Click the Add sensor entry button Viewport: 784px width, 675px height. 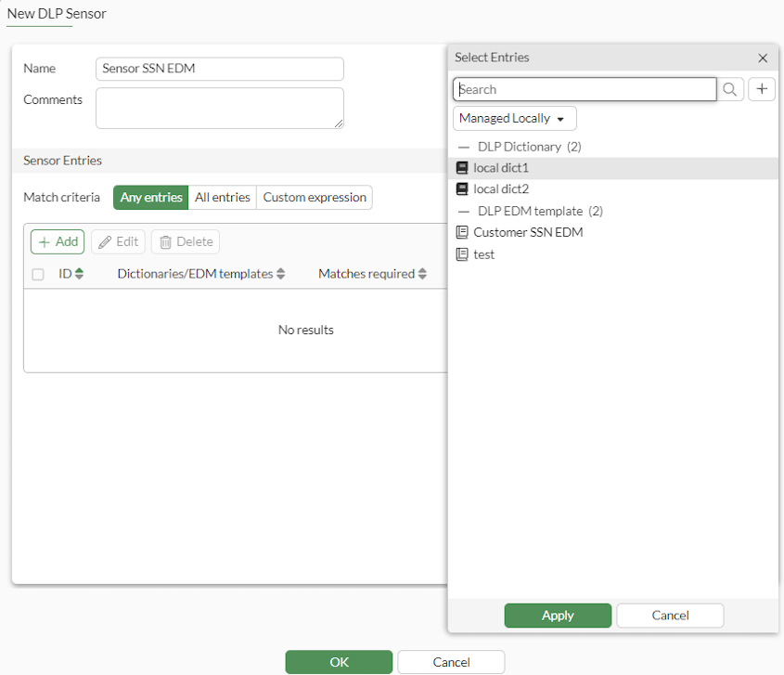coord(58,241)
